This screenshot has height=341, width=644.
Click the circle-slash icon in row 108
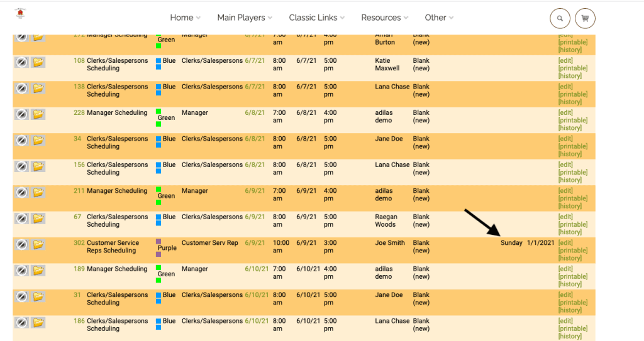[22, 62]
